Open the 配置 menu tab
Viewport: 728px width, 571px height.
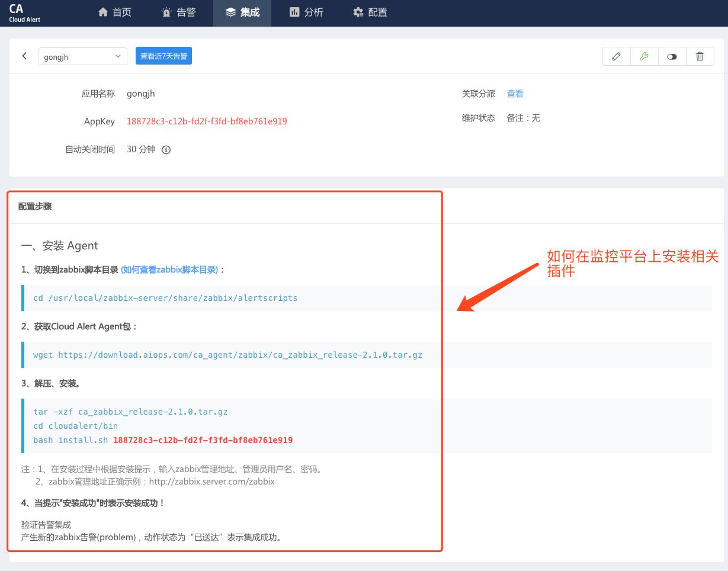(370, 12)
